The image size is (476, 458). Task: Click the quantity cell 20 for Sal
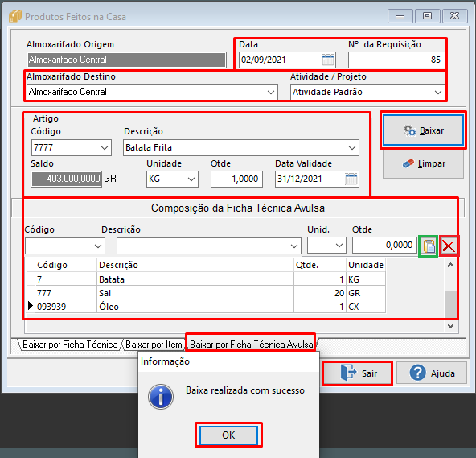(320, 293)
